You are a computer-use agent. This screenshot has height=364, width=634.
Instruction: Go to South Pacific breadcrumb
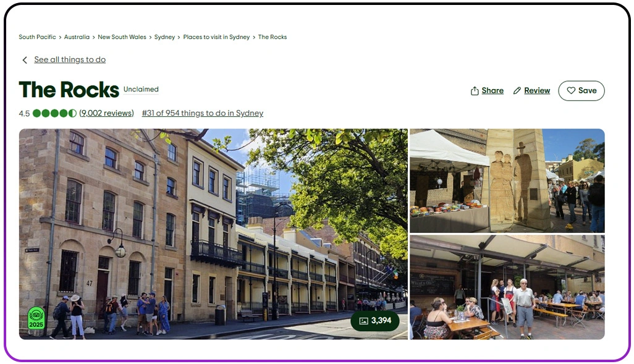(x=37, y=37)
